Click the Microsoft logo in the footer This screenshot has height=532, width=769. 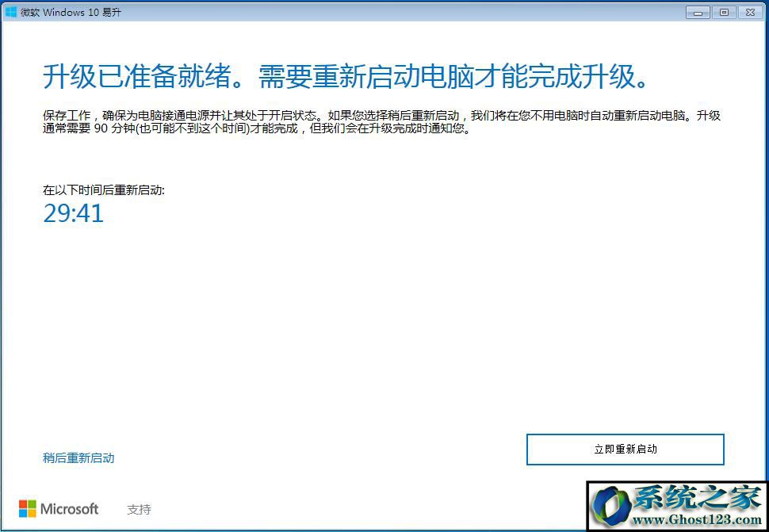(x=59, y=509)
